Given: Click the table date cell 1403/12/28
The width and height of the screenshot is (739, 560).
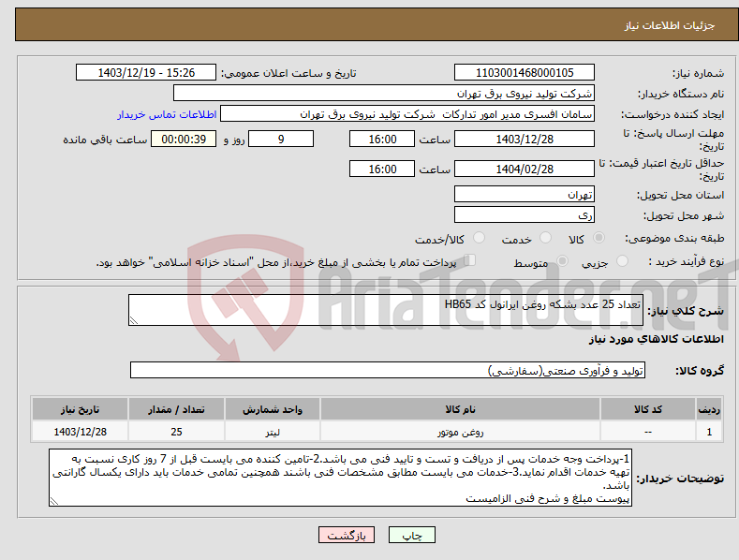Looking at the screenshot, I should (81, 432).
